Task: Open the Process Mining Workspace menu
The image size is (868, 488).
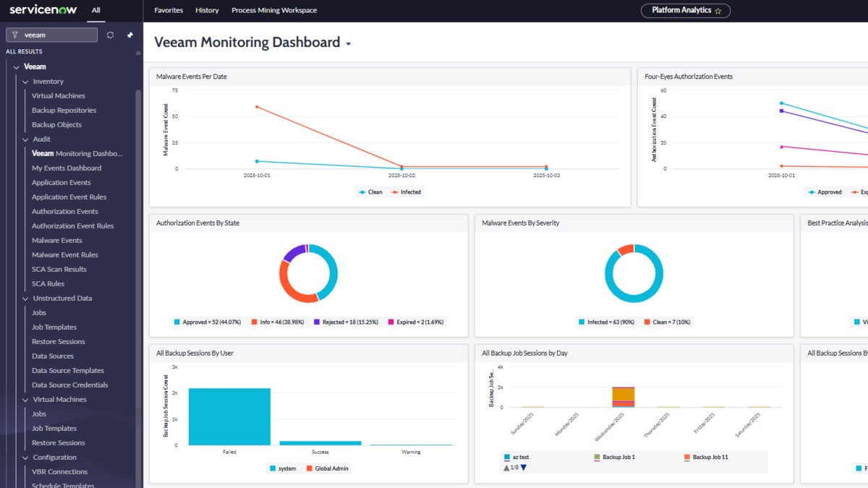Action: pyautogui.click(x=273, y=10)
